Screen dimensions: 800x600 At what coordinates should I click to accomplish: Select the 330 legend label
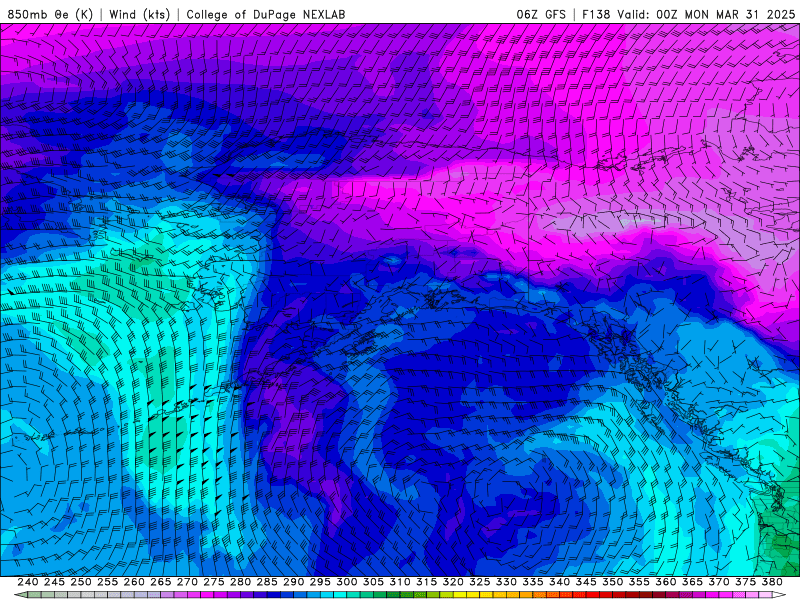(506, 582)
